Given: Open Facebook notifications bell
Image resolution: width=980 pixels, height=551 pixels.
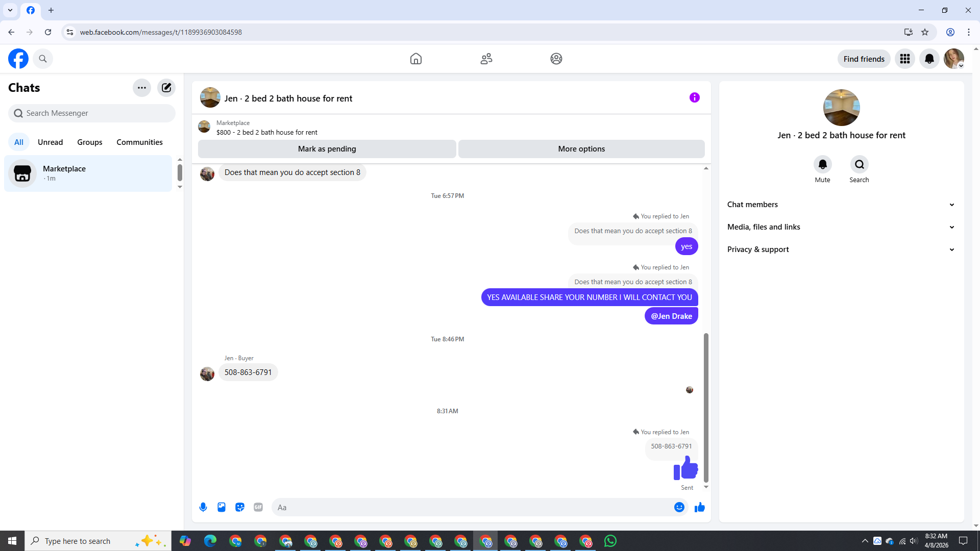Looking at the screenshot, I should (929, 59).
